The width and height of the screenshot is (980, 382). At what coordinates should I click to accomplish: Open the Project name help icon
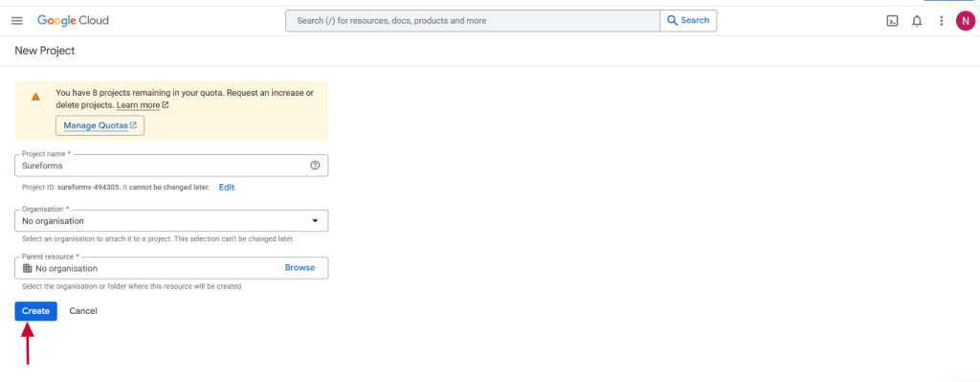pyautogui.click(x=314, y=166)
